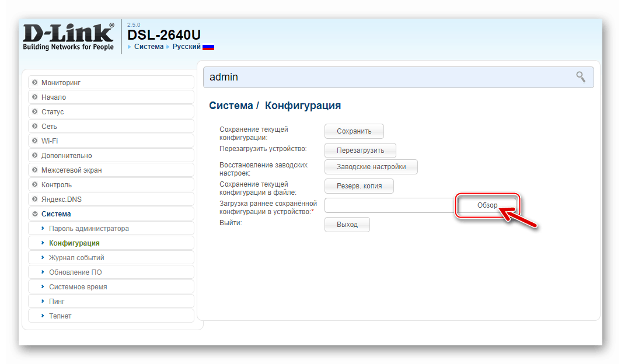The image size is (621, 364).
Task: Click the Перезагрузить устройство label
Action: point(263,149)
